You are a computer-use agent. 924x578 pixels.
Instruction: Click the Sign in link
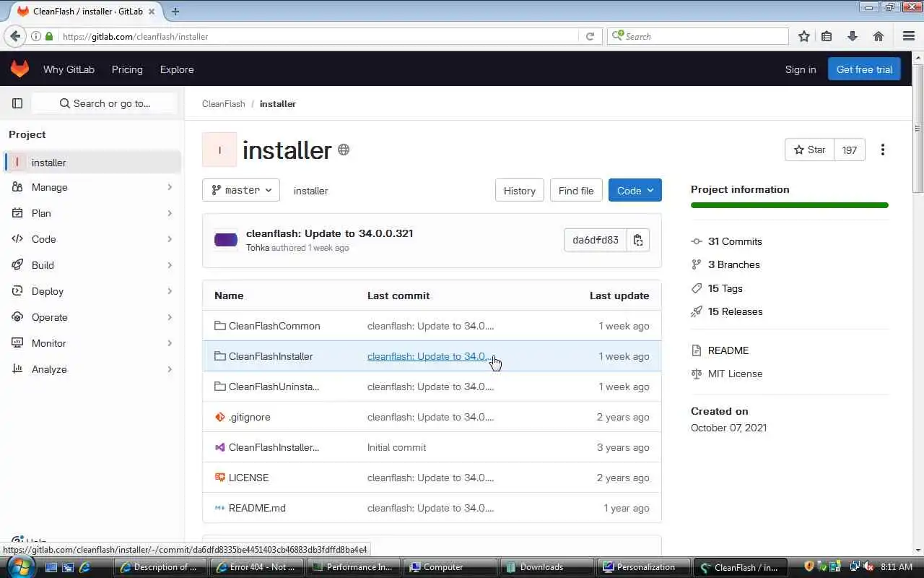click(801, 69)
